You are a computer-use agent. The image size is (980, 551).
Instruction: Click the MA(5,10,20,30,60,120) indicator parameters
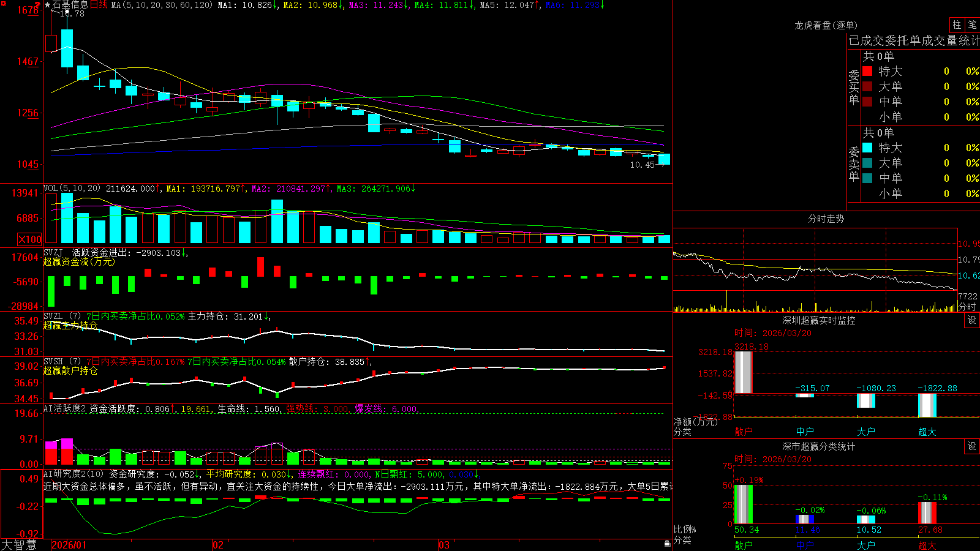point(162,5)
